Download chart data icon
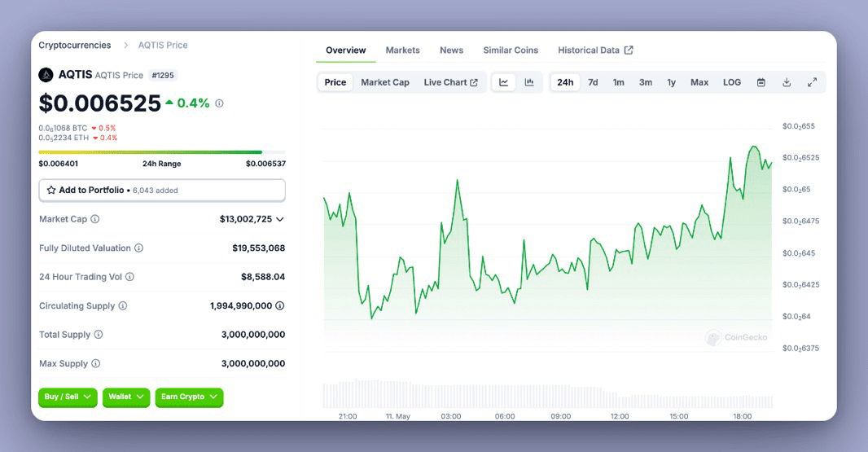 pos(787,82)
